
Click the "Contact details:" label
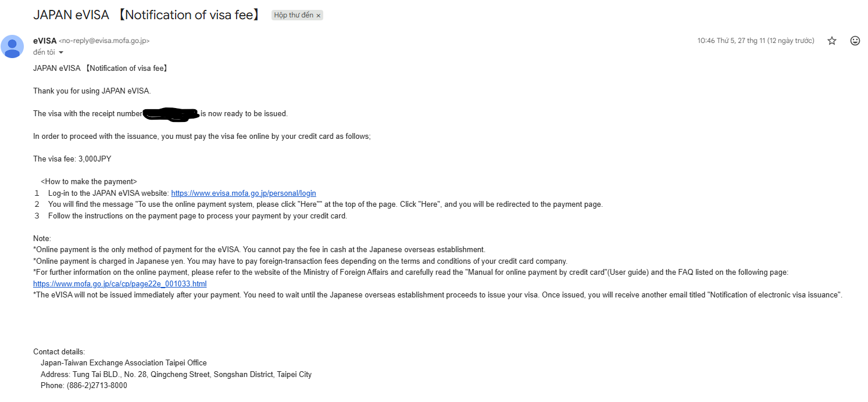pyautogui.click(x=59, y=352)
